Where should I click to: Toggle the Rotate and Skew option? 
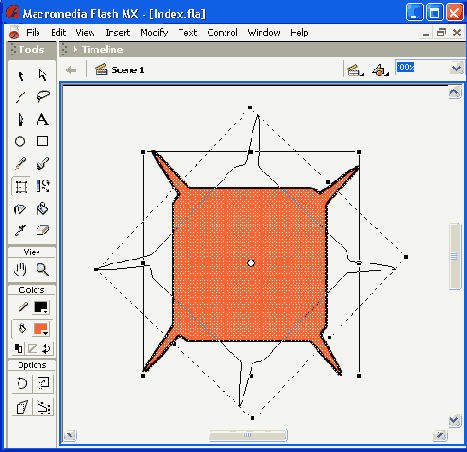[22, 383]
